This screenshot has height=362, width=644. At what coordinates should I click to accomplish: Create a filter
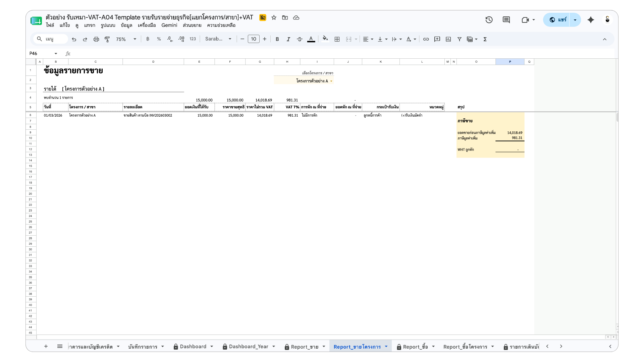point(460,39)
